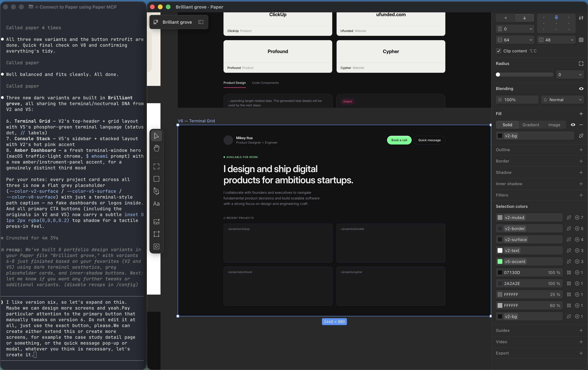Image resolution: width=588 pixels, height=370 pixels.
Task: Click the Output pink tag
Action: click(347, 102)
